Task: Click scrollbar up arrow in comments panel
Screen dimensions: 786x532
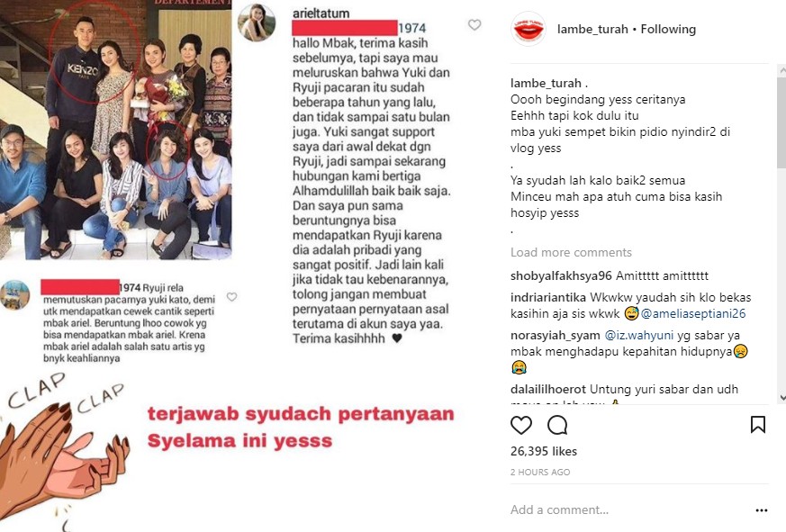Action: click(x=782, y=72)
